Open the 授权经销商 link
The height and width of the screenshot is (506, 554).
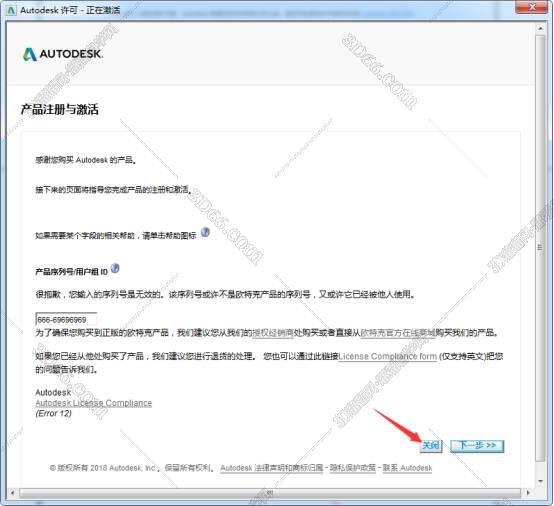tap(273, 333)
